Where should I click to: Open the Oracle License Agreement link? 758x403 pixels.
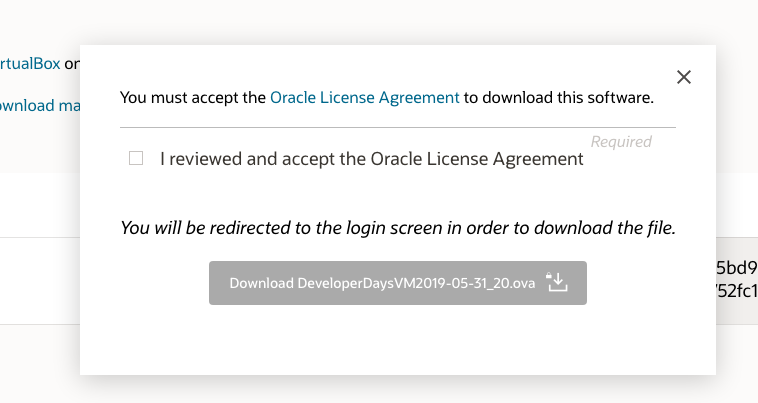(x=365, y=98)
